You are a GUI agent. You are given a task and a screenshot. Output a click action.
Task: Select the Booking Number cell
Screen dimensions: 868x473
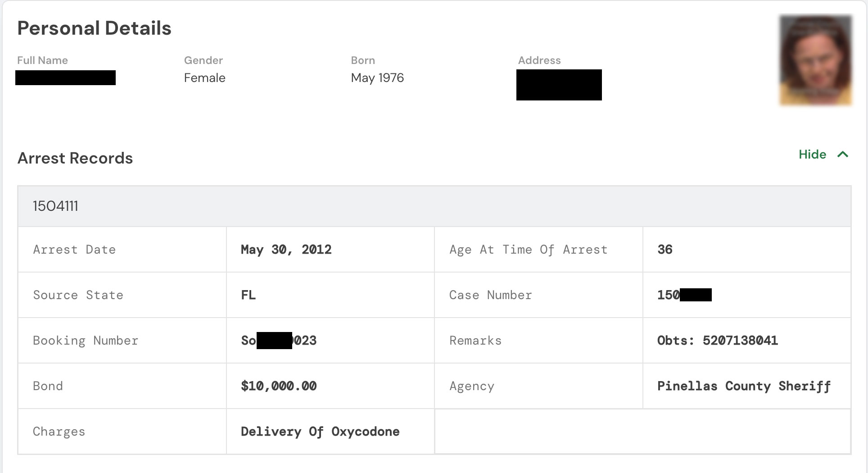coord(279,341)
